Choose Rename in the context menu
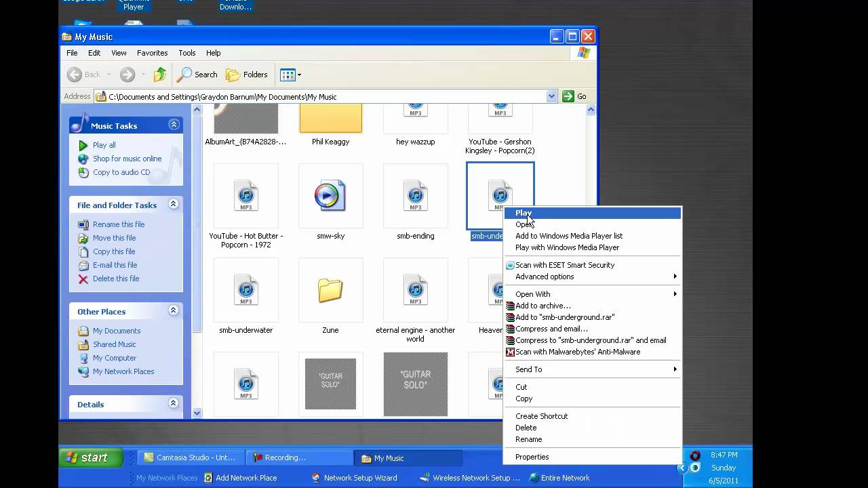 point(592,439)
